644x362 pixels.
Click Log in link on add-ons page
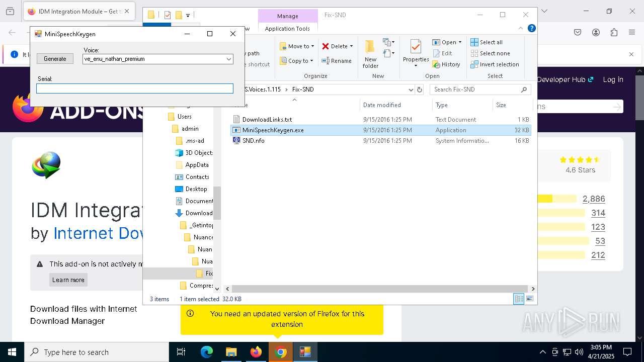point(613,79)
